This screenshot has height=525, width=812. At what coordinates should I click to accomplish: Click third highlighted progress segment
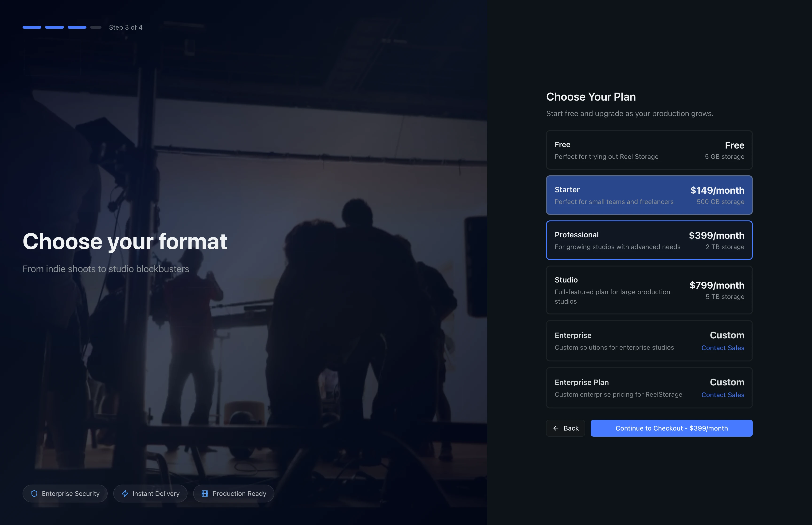[77, 27]
